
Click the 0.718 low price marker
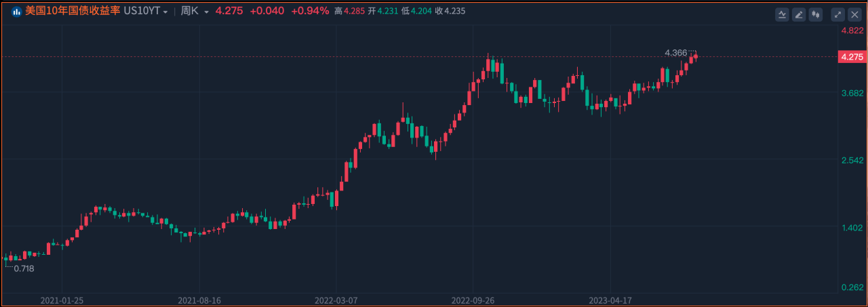point(24,268)
